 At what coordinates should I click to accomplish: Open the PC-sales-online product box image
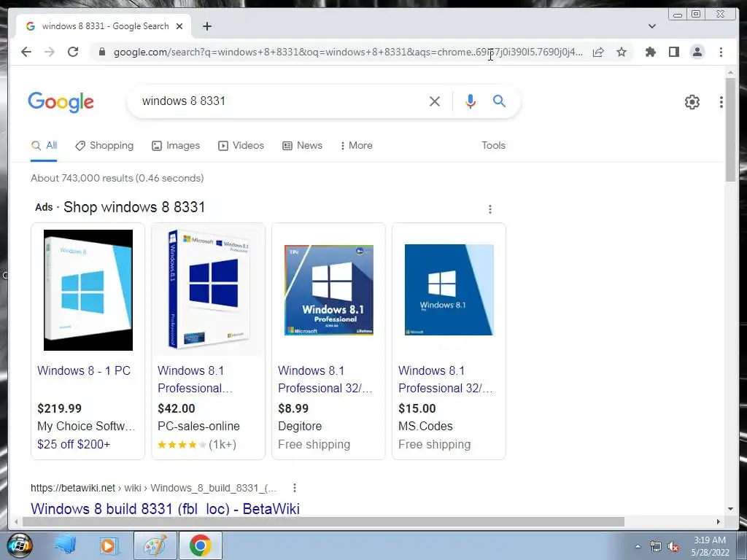point(208,290)
